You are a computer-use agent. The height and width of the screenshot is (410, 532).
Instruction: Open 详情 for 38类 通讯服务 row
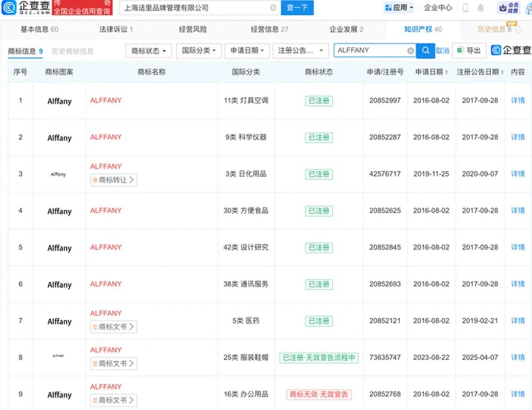coord(518,284)
